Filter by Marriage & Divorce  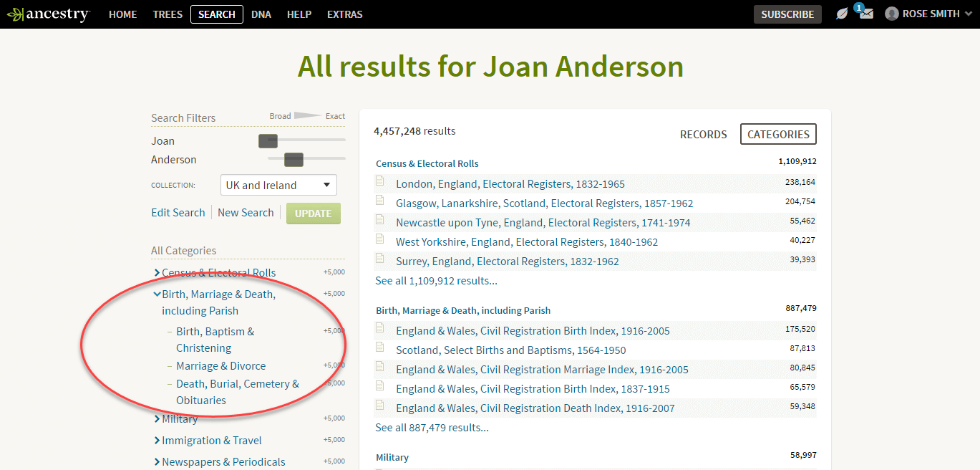click(x=221, y=365)
